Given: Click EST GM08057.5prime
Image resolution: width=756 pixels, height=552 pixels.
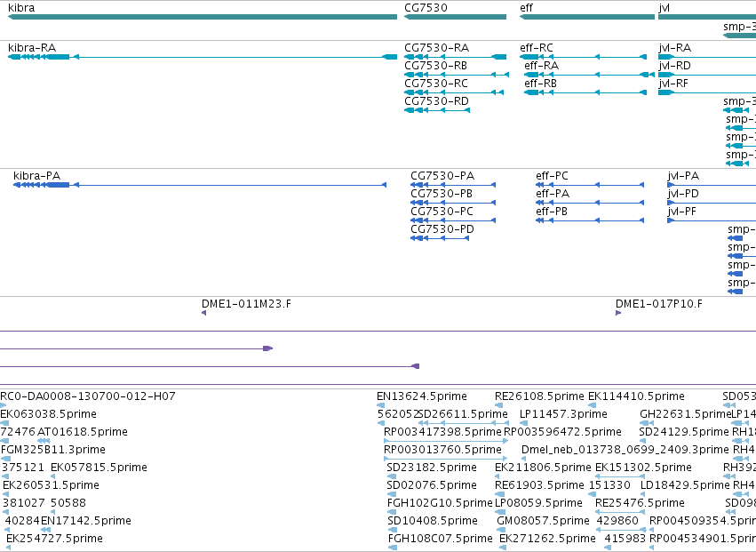Looking at the screenshot, I should (x=543, y=521).
